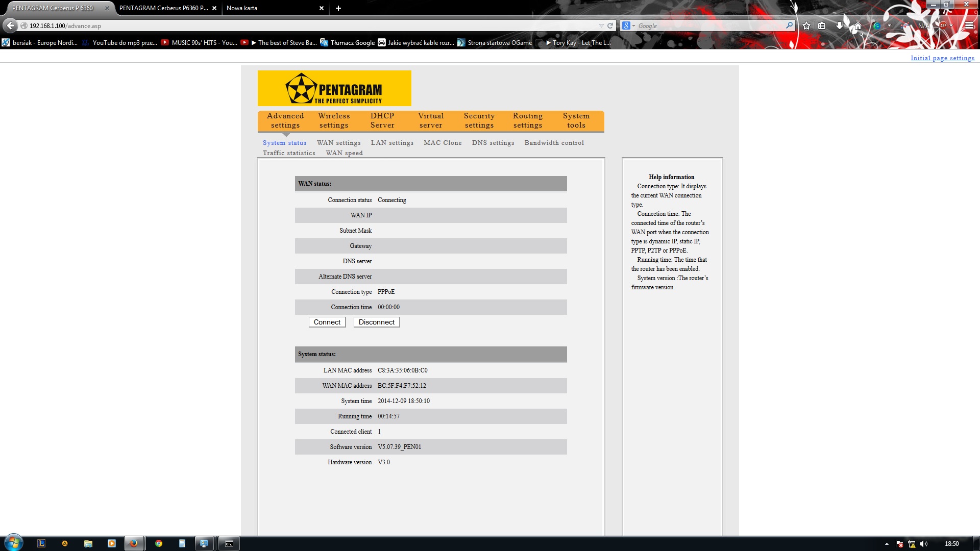This screenshot has width=980, height=551.
Task: Open the Tłumacz Google bookmark
Action: [348, 43]
